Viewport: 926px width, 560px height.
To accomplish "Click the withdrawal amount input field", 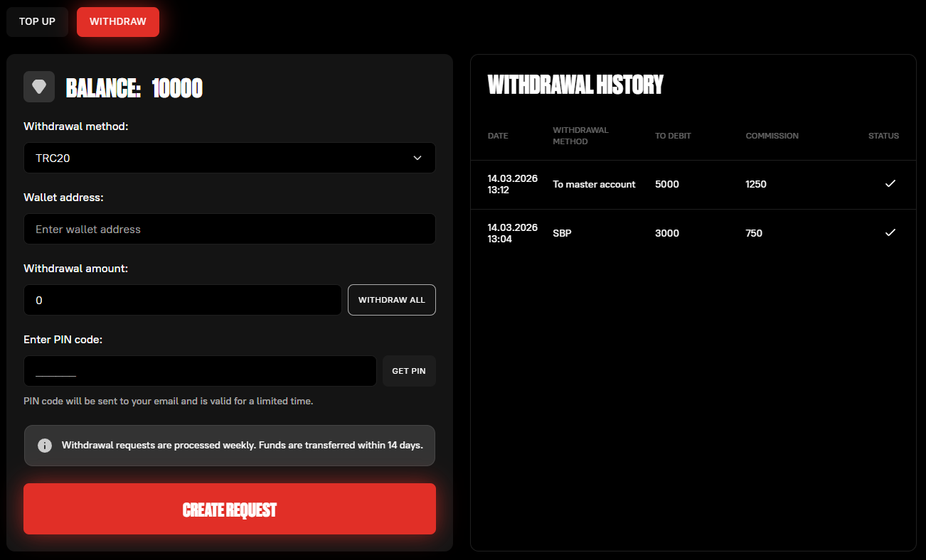I will [x=183, y=300].
